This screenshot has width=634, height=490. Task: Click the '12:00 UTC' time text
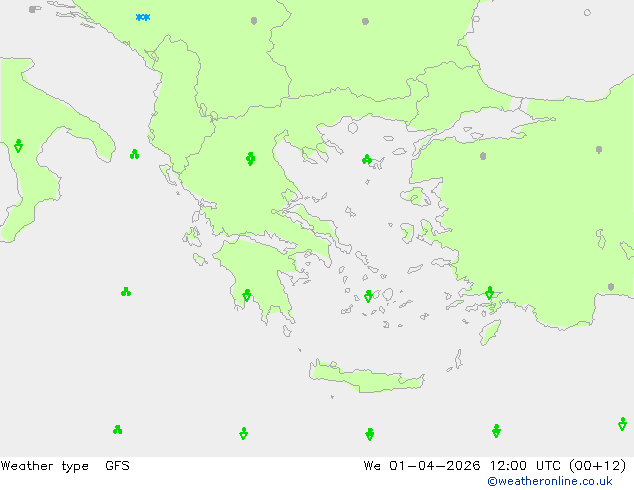tap(525, 466)
